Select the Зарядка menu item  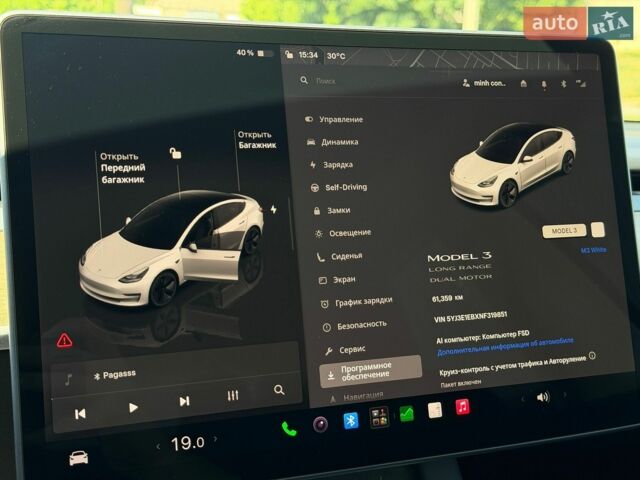(331, 165)
